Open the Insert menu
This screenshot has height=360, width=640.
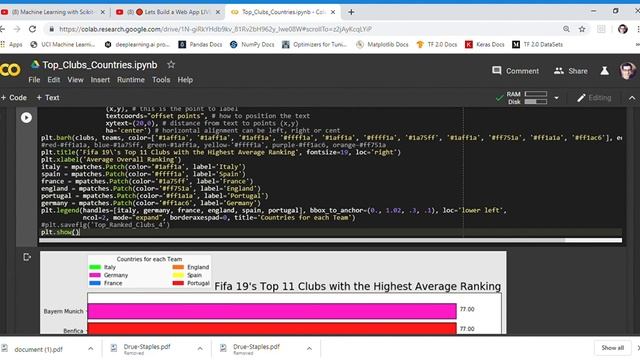pos(100,80)
